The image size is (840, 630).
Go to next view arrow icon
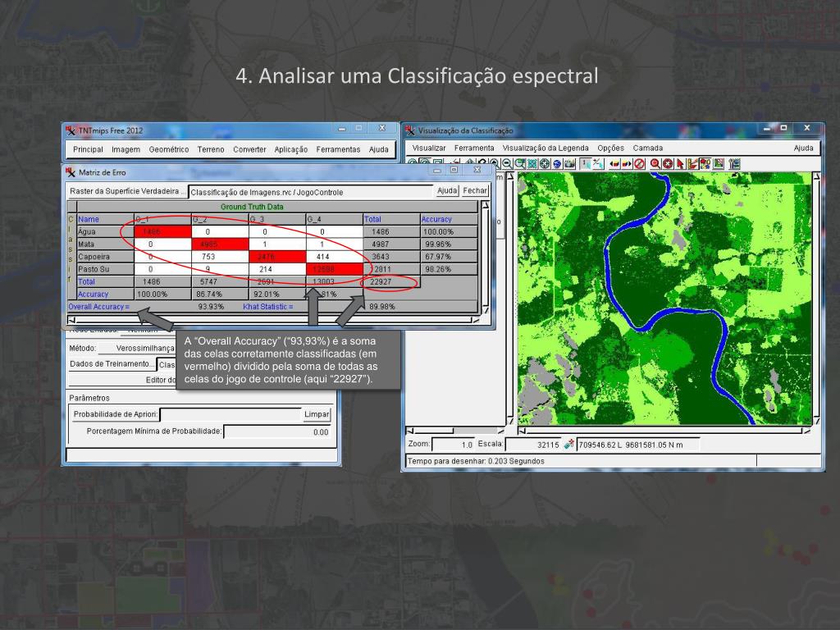[626, 163]
